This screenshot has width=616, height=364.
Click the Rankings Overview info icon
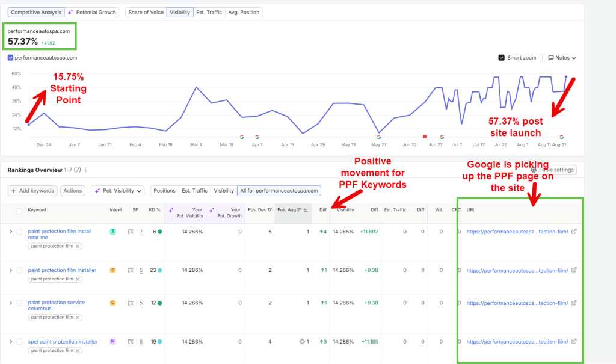click(x=85, y=170)
